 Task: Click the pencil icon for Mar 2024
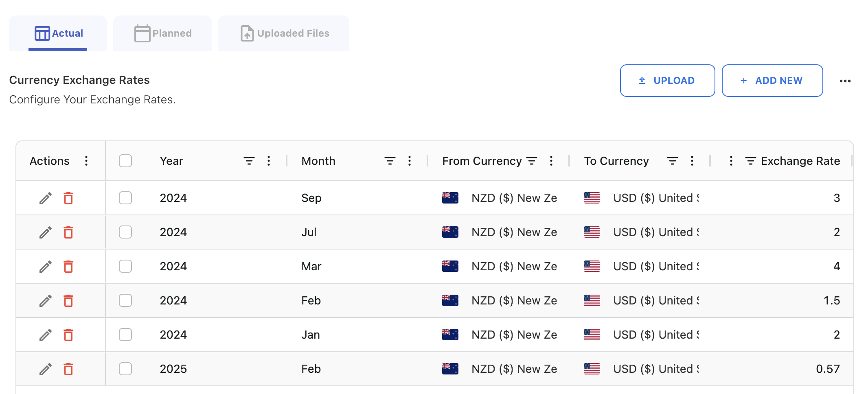pos(45,267)
